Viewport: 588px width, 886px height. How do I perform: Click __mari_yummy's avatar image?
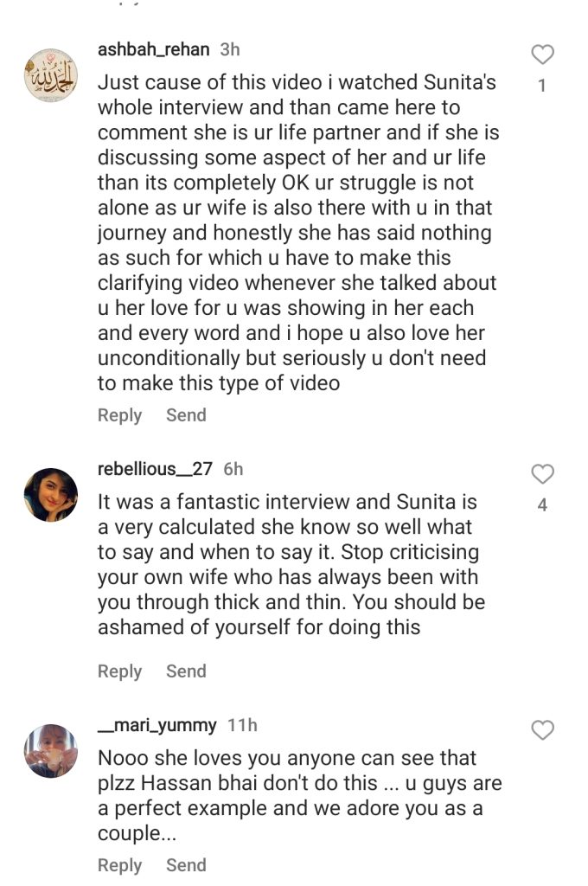point(51,750)
